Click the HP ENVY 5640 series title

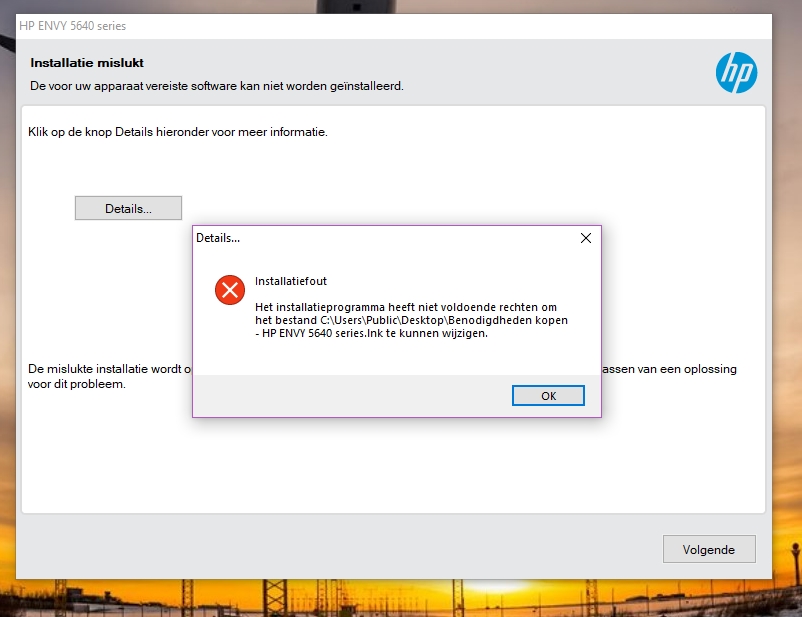(x=73, y=26)
